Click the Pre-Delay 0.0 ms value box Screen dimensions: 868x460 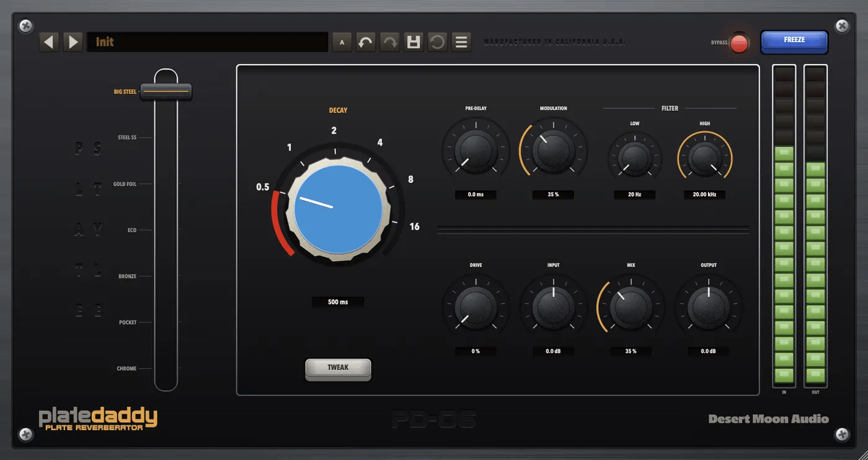[x=476, y=195]
